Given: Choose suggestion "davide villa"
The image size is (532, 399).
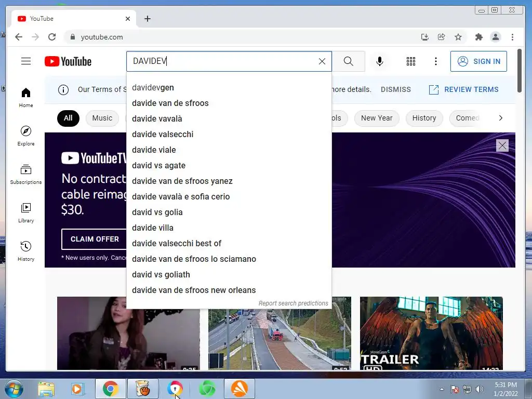Looking at the screenshot, I should [229, 228].
